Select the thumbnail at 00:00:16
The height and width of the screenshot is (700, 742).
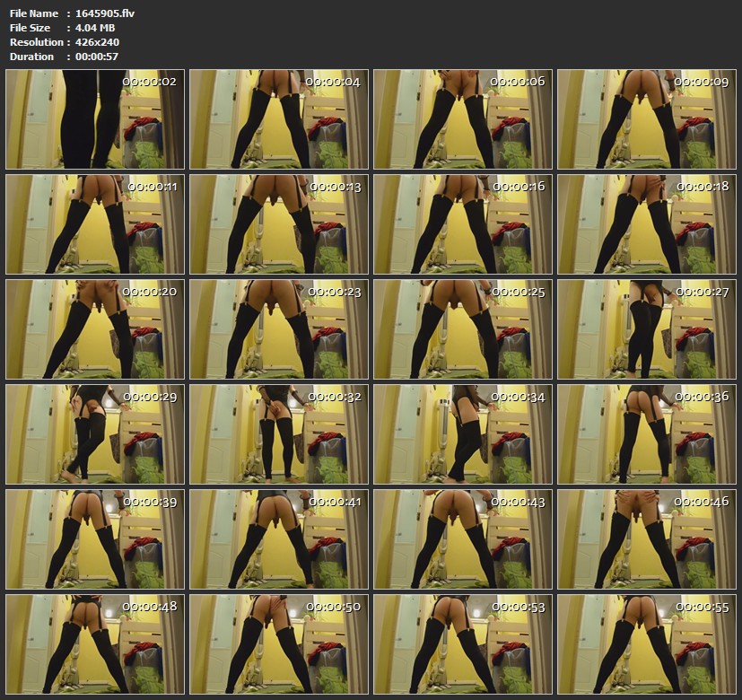tap(462, 224)
